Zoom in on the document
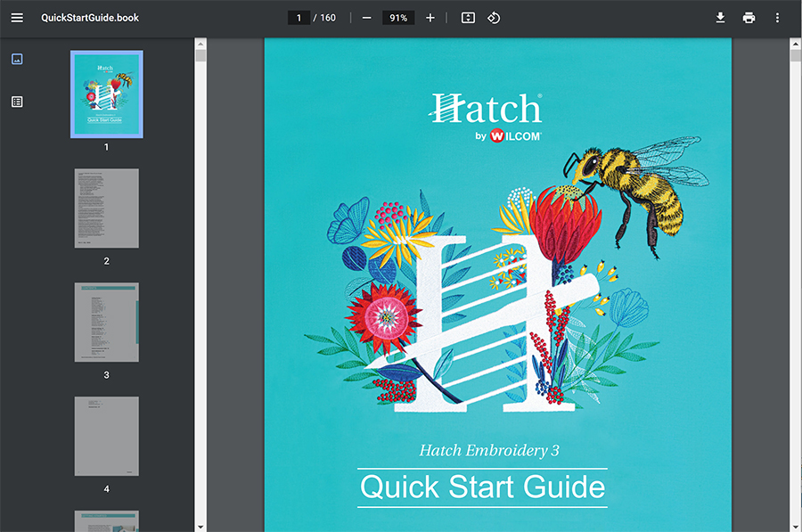Viewport: 802px width, 532px height. pyautogui.click(x=430, y=17)
